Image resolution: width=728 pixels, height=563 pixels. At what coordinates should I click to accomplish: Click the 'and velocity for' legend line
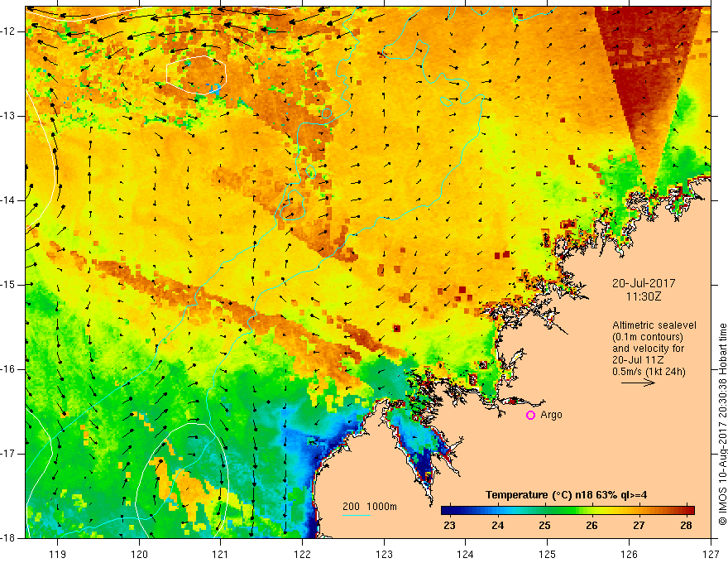click(x=648, y=349)
